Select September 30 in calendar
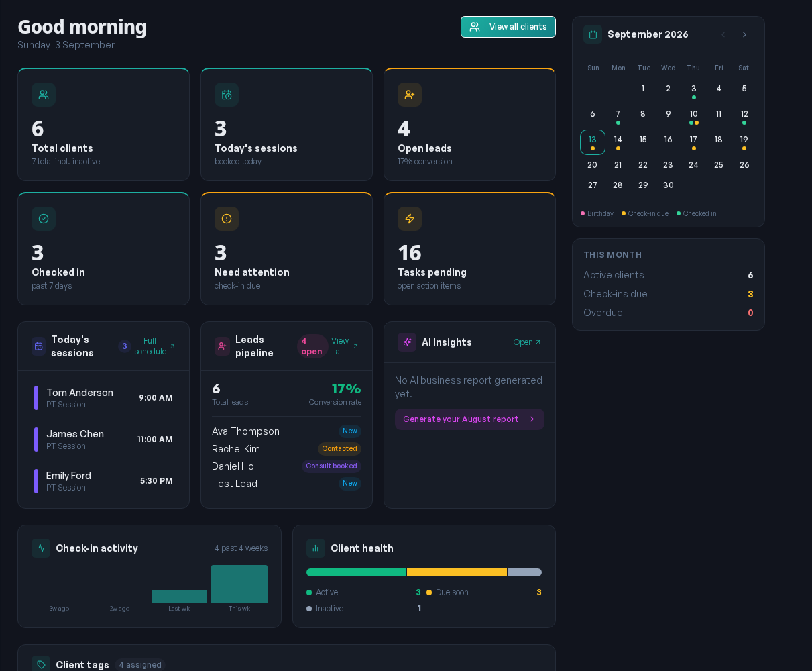 pos(669,185)
